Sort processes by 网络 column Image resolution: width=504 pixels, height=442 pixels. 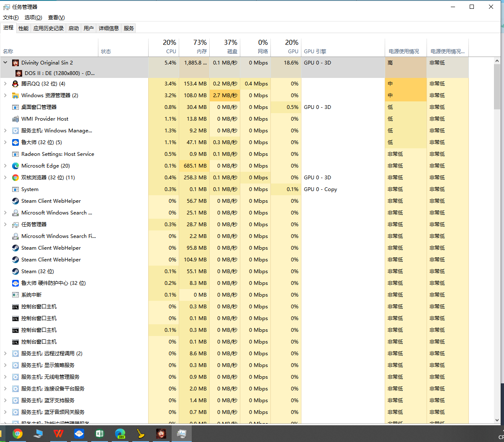255,47
